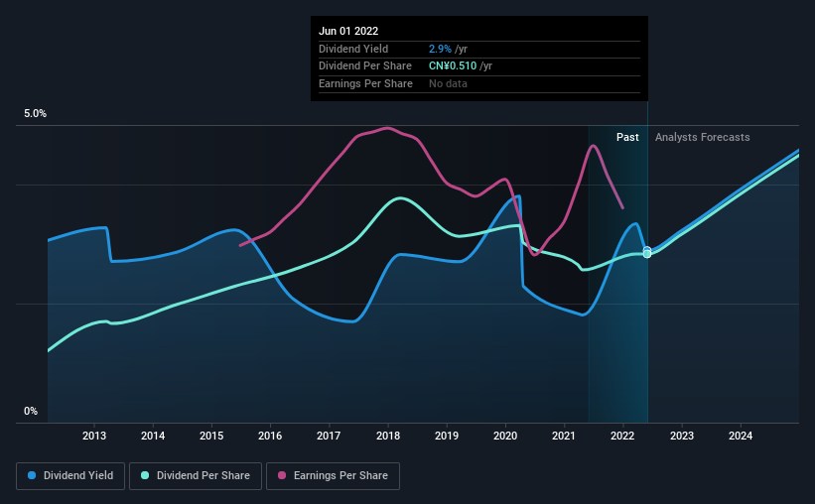Click the 2.9% Dividend Yield tooltip value
This screenshot has height=504, width=815.
tap(440, 49)
